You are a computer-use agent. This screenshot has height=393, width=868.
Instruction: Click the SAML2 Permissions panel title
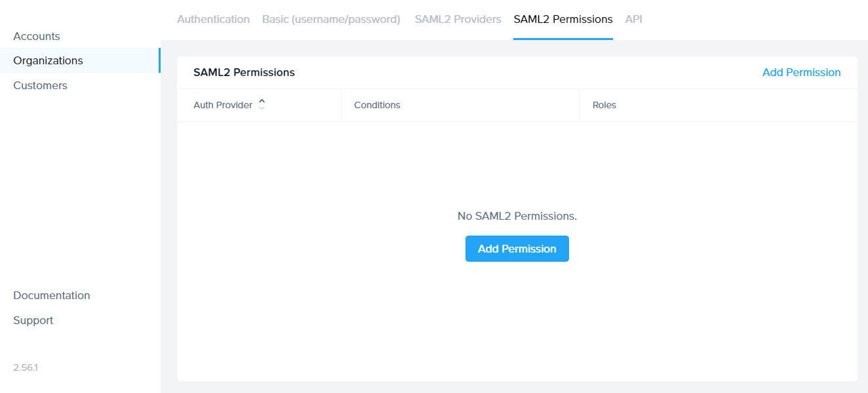pyautogui.click(x=244, y=72)
